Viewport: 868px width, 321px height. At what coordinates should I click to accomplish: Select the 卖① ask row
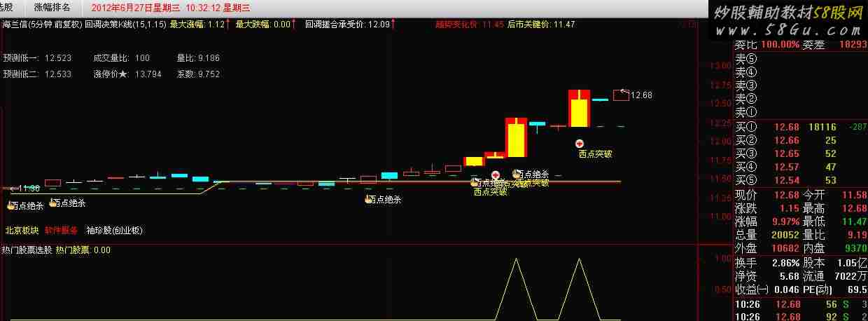pyautogui.click(x=801, y=111)
